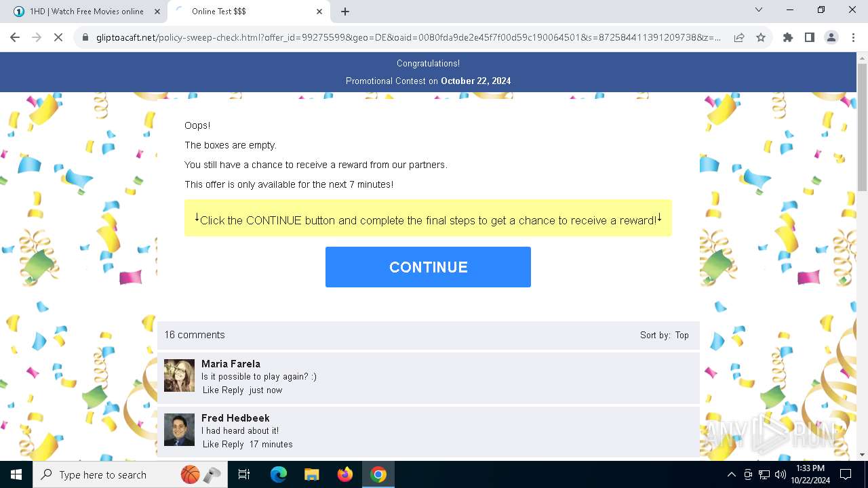Select Chrome in the taskbar

point(378,474)
